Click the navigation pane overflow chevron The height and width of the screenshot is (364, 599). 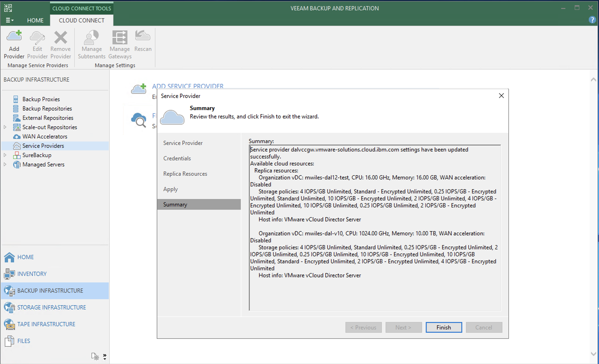click(104, 357)
